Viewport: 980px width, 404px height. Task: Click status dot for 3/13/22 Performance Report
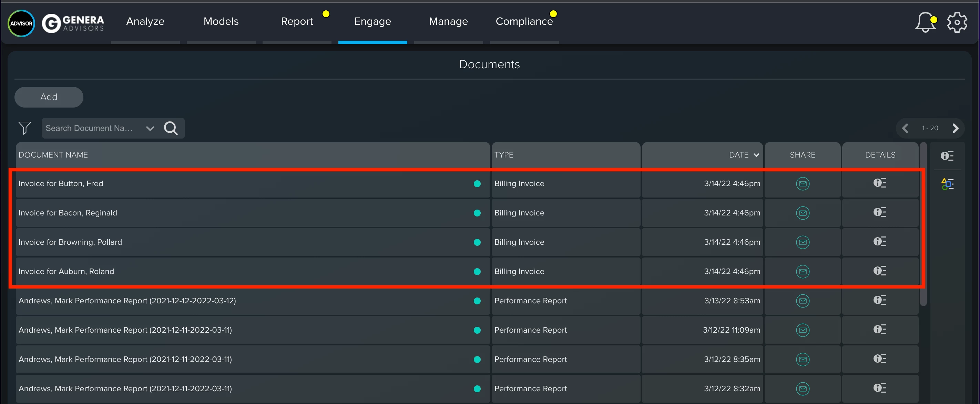(477, 301)
